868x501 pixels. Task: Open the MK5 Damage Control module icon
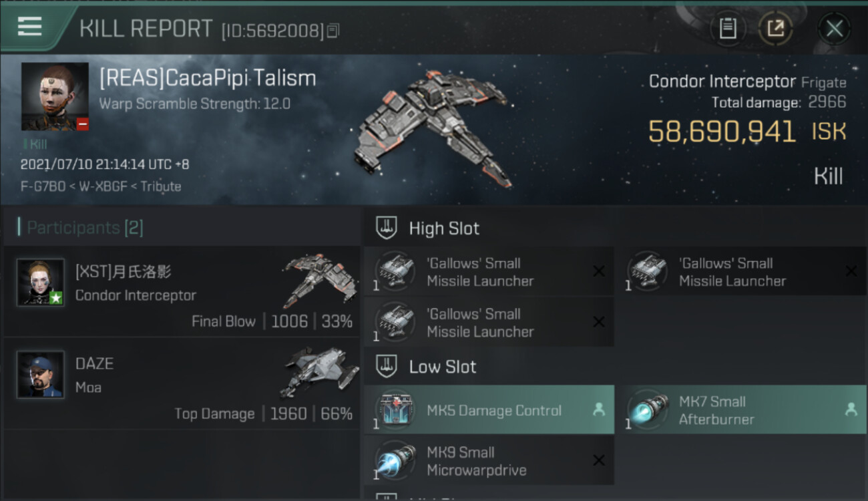click(x=395, y=410)
